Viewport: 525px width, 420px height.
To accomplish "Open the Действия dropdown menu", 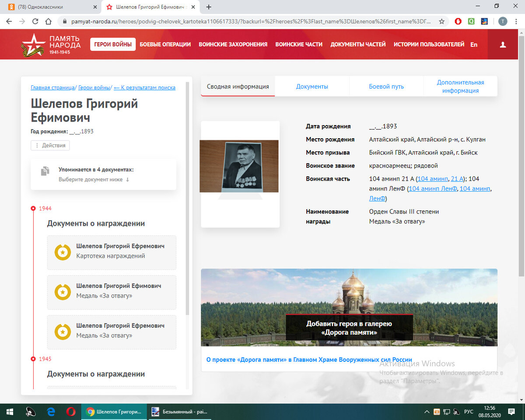I will [49, 145].
